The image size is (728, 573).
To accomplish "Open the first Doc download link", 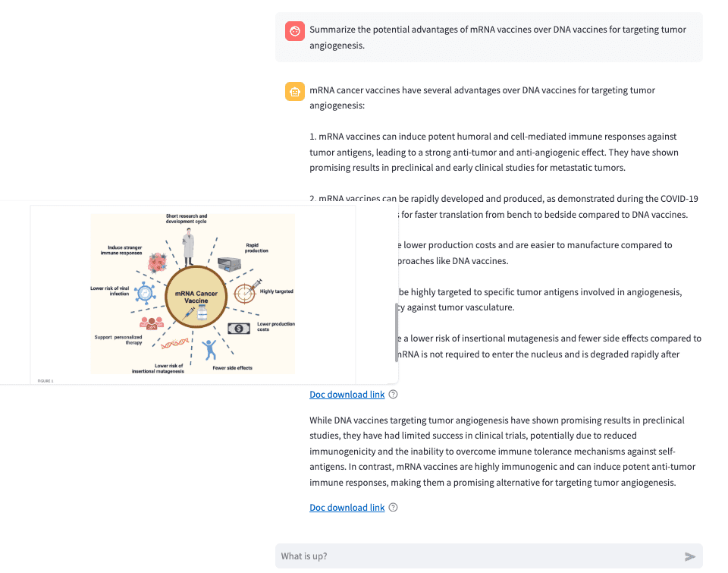I will click(x=347, y=395).
